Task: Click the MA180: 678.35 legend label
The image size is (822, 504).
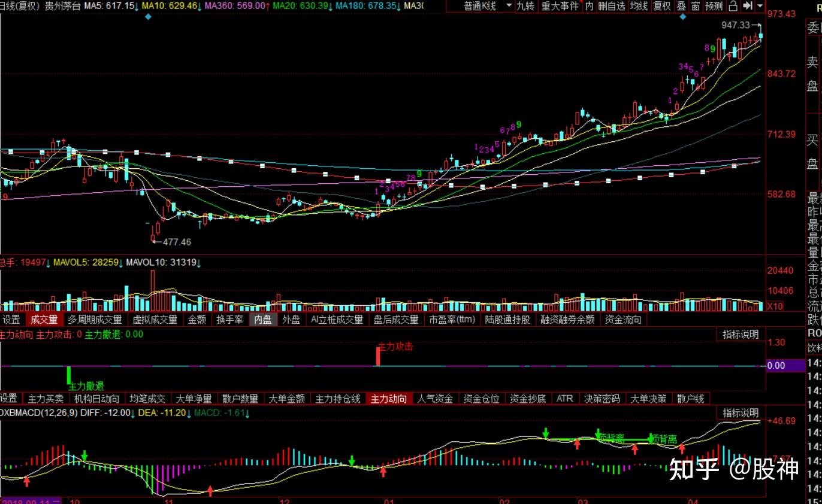Action: (x=367, y=5)
